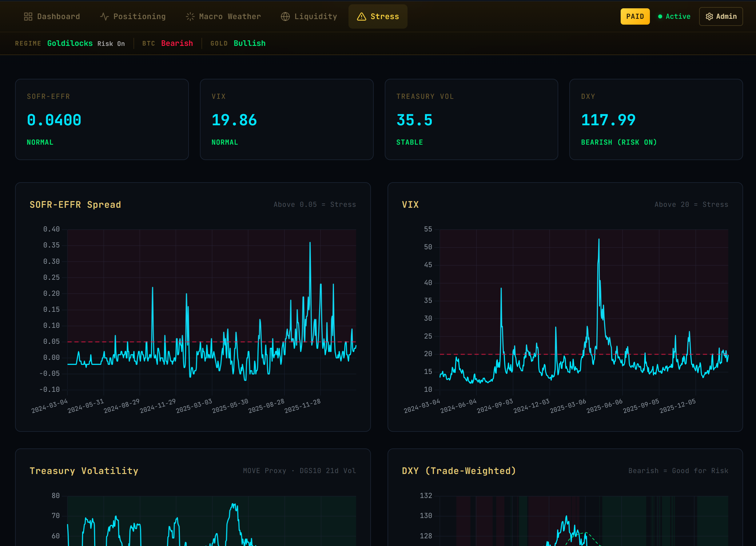Click the green Active status dot
Screen dimensions: 756x546
point(660,17)
